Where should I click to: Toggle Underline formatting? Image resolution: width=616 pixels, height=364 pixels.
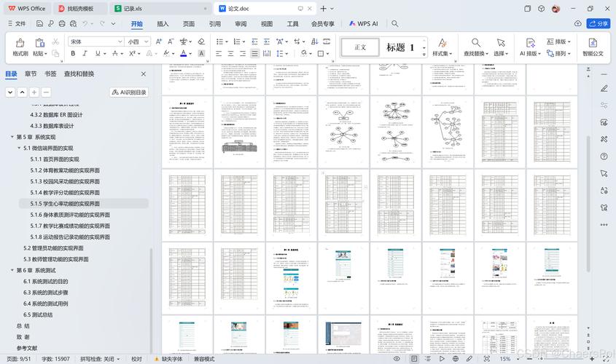(98, 53)
